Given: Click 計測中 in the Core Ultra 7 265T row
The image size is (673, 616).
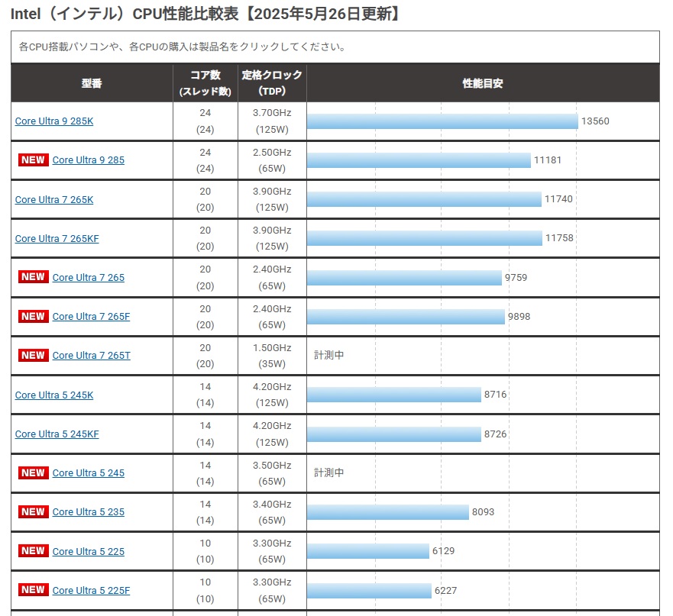Looking at the screenshot, I should click(328, 355).
